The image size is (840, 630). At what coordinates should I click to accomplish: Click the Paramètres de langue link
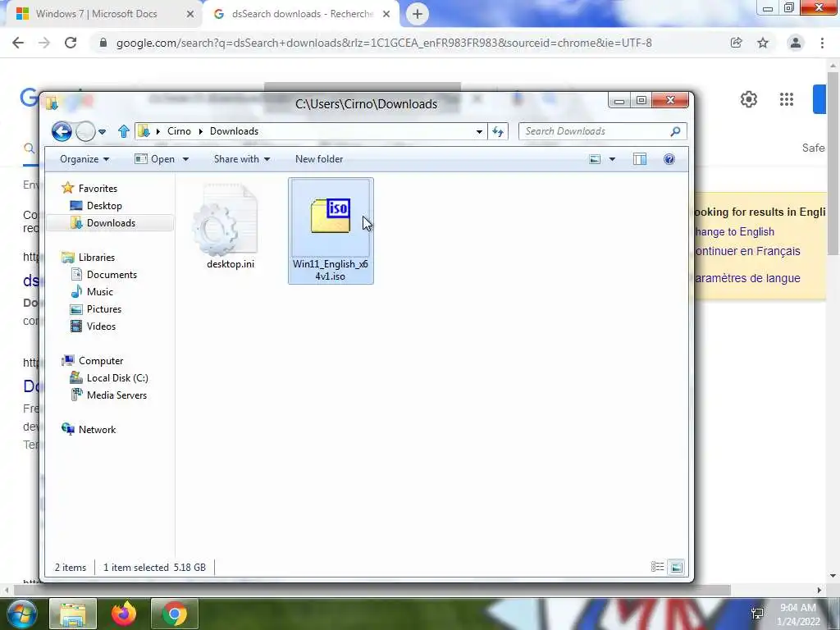pyautogui.click(x=747, y=279)
